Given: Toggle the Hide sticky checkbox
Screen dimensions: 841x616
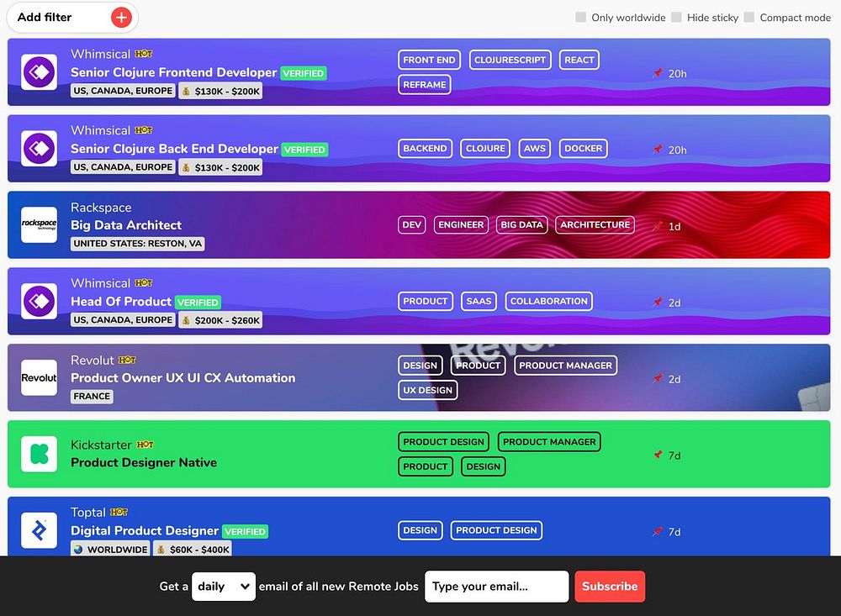Looking at the screenshot, I should pos(677,17).
